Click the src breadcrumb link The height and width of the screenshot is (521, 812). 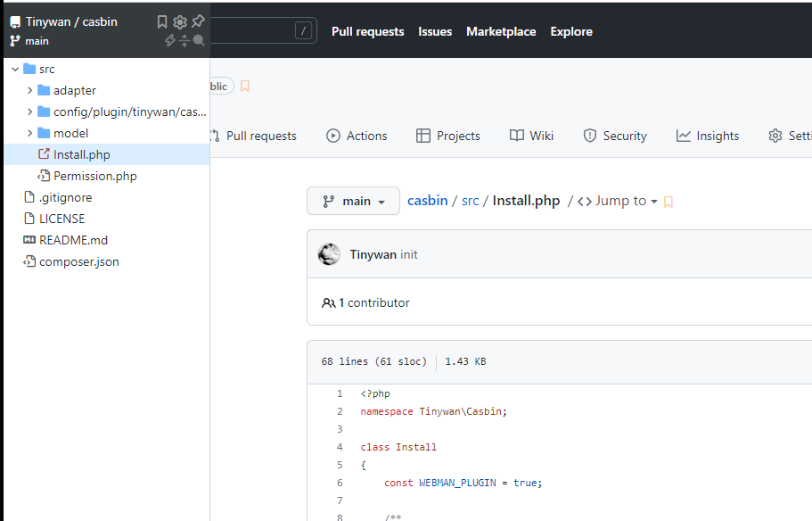tap(471, 201)
